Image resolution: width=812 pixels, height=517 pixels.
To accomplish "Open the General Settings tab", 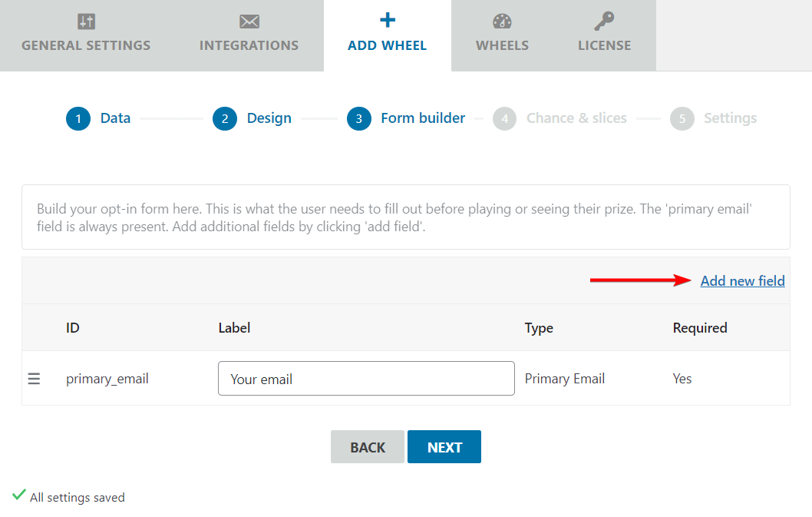I will (86, 36).
